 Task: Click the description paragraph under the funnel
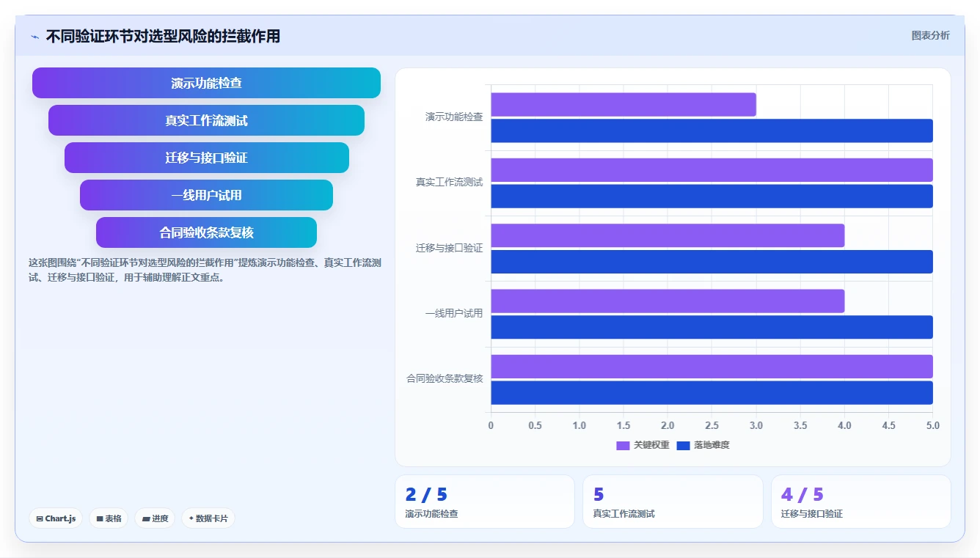205,270
